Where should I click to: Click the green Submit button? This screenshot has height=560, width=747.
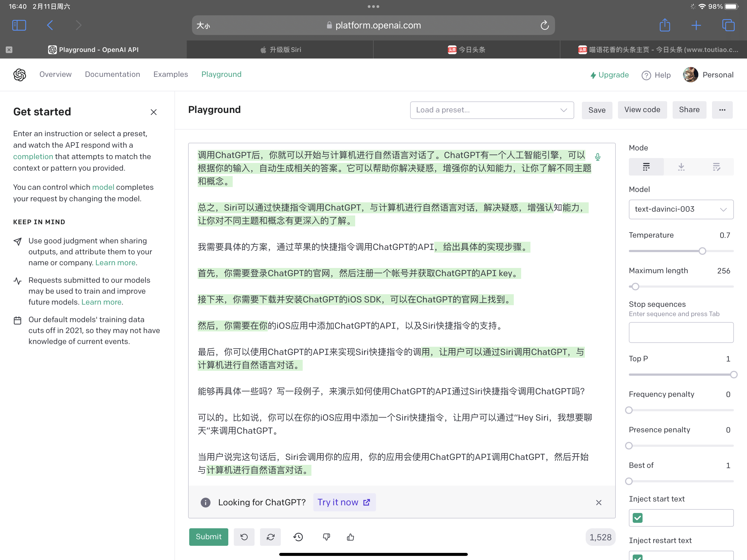click(208, 537)
